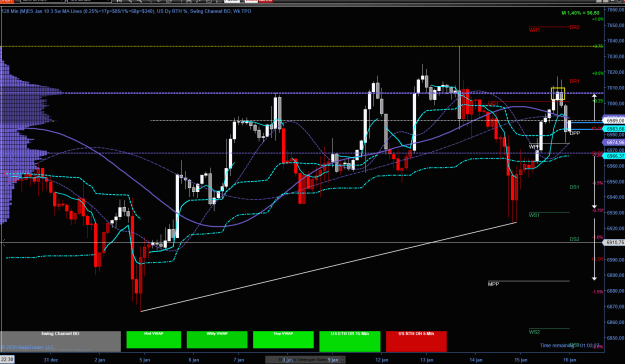Click the DS1 level label

point(574,187)
